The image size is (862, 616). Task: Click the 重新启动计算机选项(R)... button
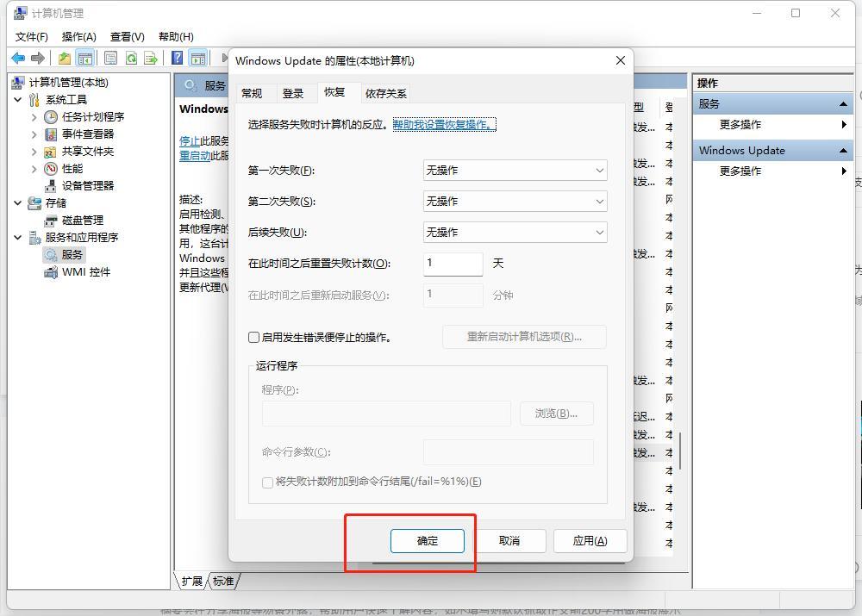[x=524, y=337]
